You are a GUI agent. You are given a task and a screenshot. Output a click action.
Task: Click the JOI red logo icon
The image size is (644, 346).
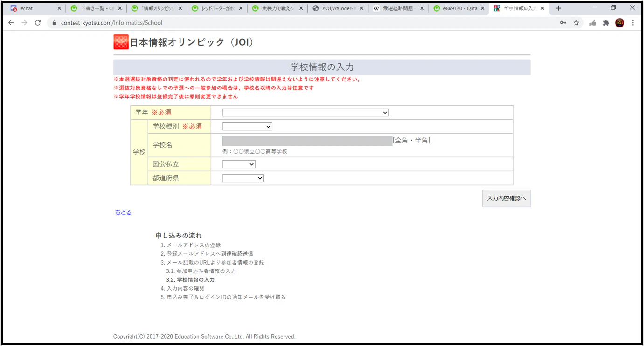coord(121,42)
